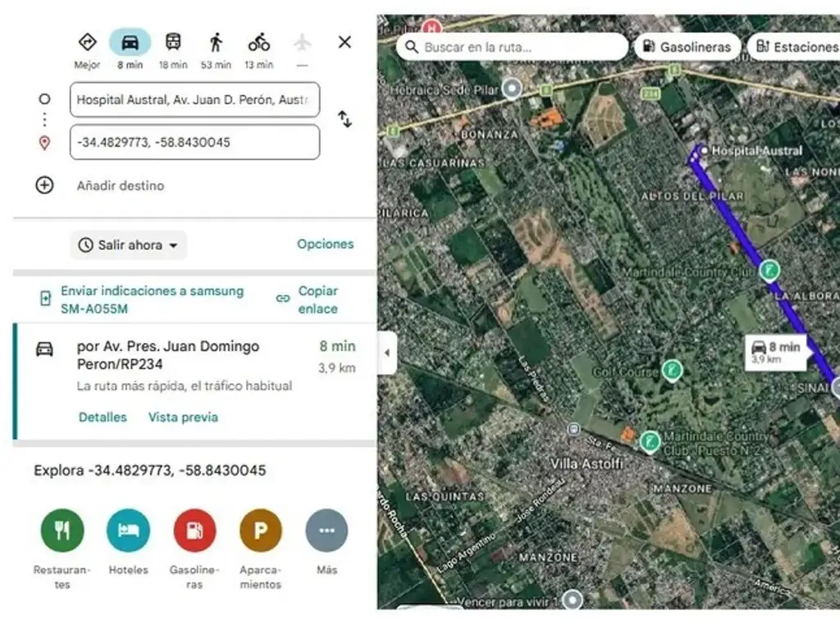Filter the map by Gasolineras chip

(x=687, y=47)
